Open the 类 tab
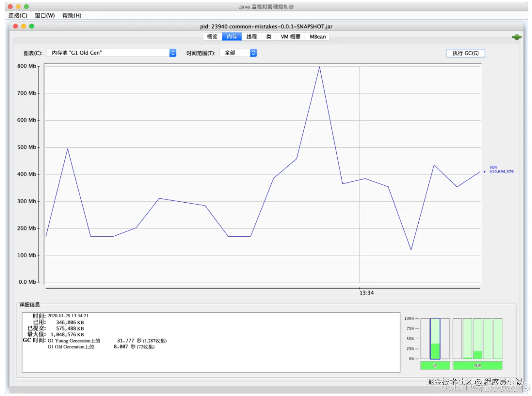Viewport: 532px width, 396px height. [269, 37]
